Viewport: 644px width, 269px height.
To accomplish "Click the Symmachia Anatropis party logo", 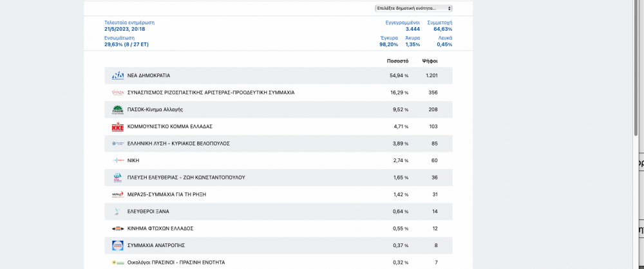I will (118, 246).
